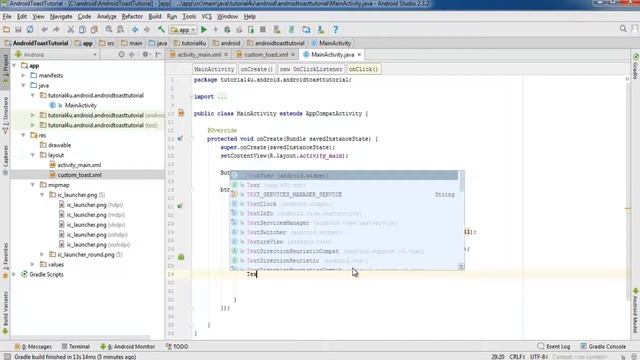Open the File menu
Screen dimensions: 640x360
point(7,17)
